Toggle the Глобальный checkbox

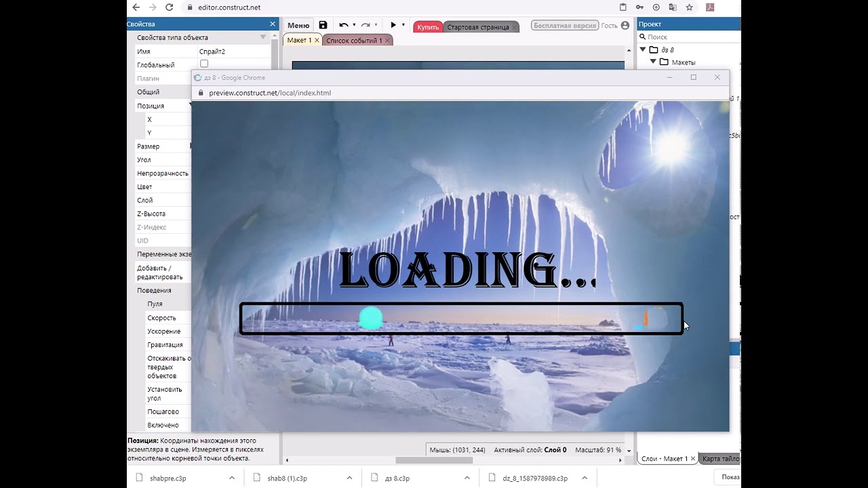(x=204, y=64)
